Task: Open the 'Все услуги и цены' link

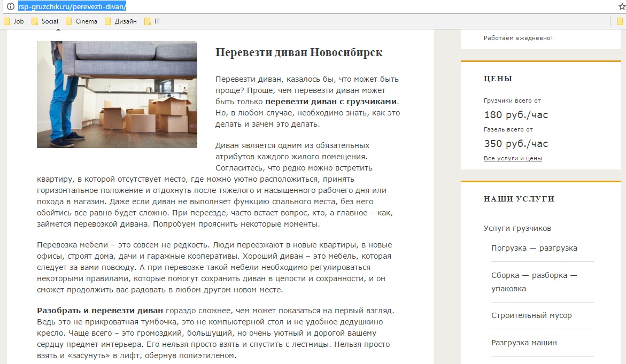Action: click(x=513, y=158)
